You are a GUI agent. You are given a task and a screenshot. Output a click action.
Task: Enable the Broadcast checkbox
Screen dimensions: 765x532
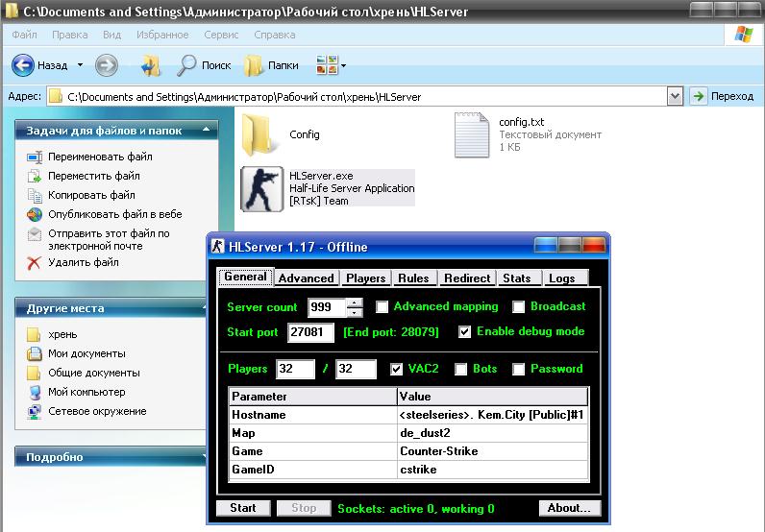click(519, 306)
